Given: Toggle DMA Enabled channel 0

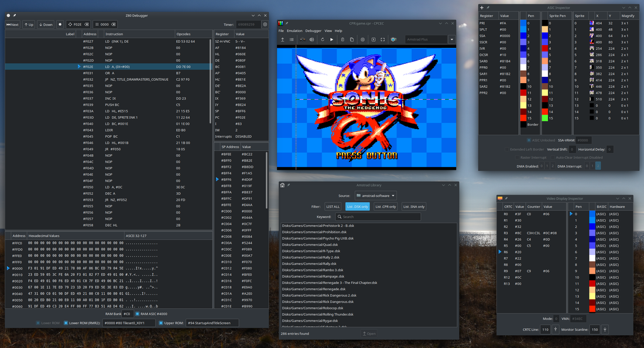Looking at the screenshot, I should point(542,166).
